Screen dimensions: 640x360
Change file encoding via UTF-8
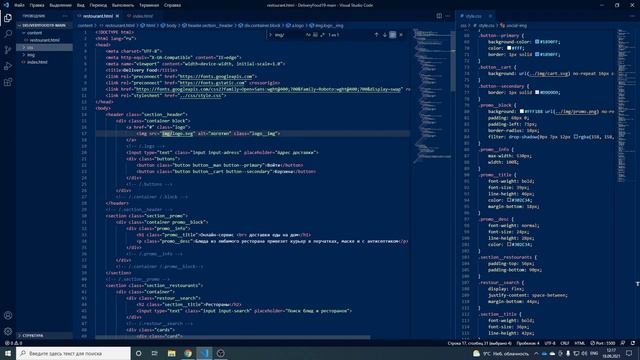coord(550,343)
